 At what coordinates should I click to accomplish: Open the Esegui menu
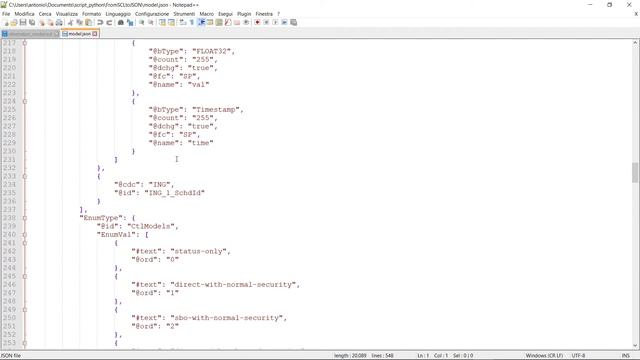(225, 14)
